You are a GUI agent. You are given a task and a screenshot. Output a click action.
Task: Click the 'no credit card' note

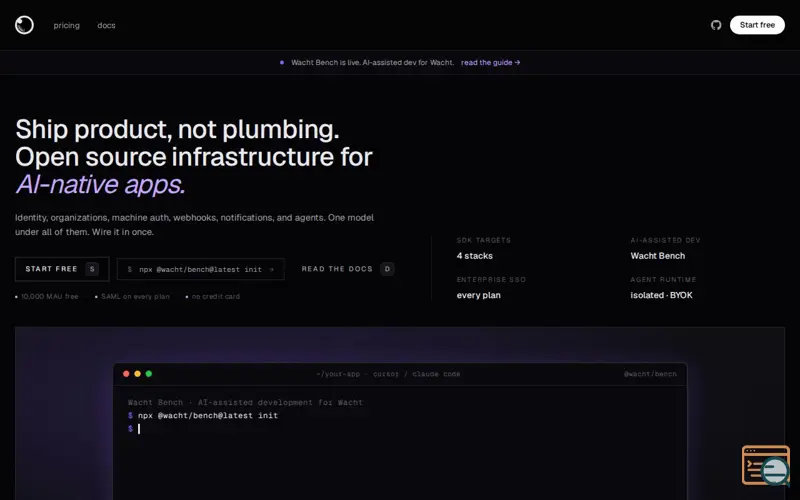click(215, 296)
